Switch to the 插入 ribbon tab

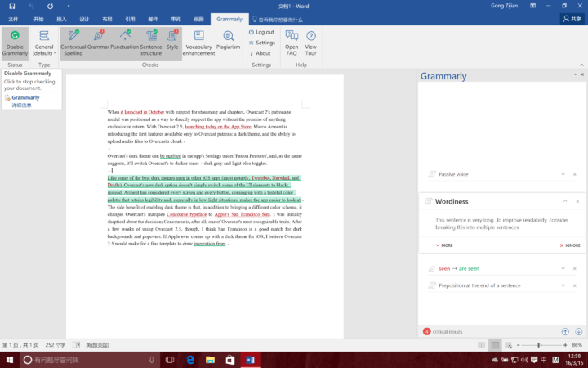pos(62,18)
